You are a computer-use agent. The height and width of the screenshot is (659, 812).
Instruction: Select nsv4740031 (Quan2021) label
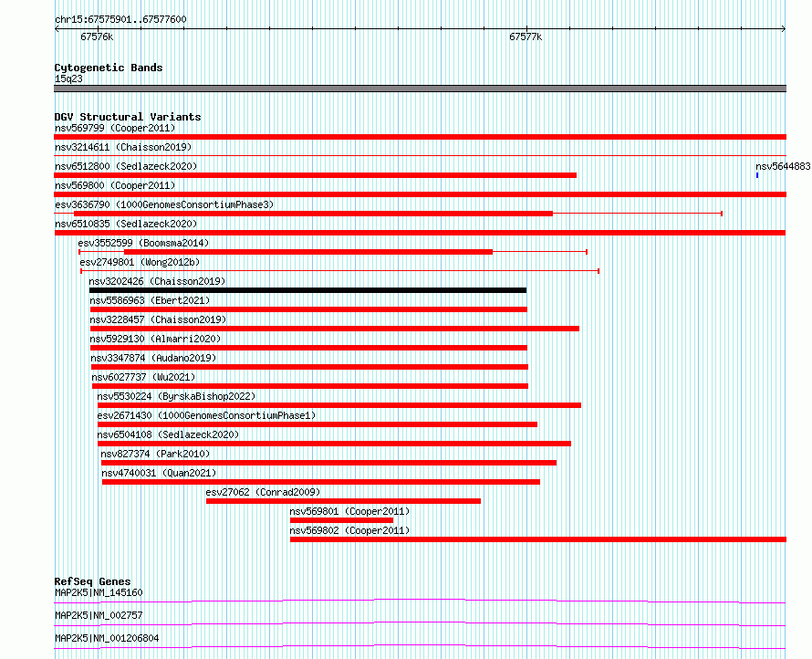coord(159,473)
